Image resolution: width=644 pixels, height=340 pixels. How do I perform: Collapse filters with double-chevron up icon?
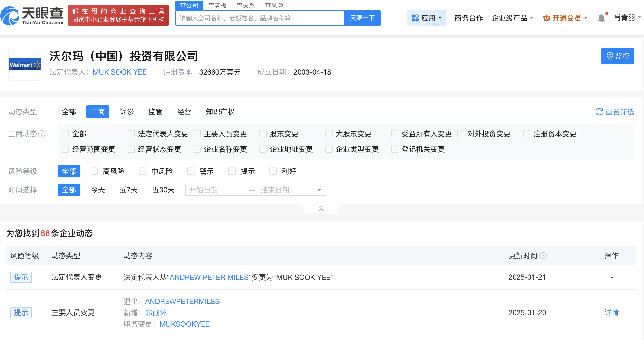coord(321,208)
